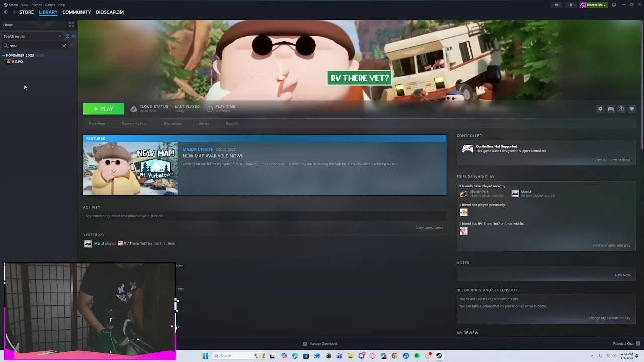Screen dimensions: 644x362
Task: Show game info with the info icon
Action: 621,109
